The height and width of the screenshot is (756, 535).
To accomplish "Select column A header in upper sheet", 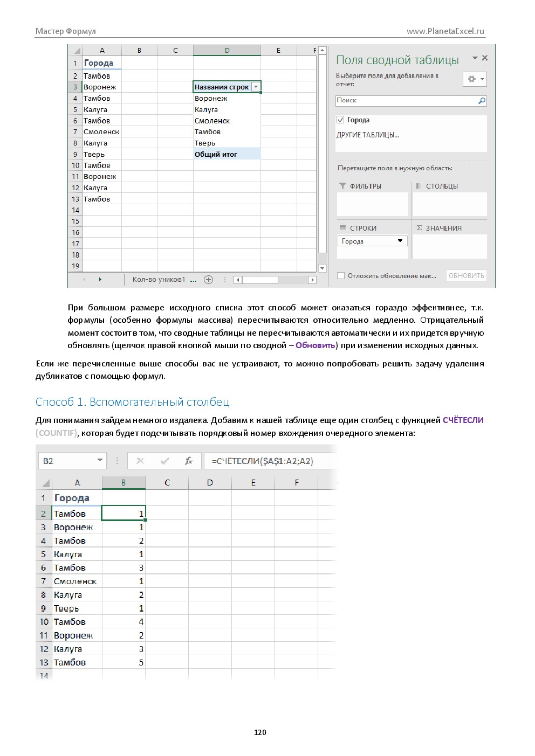I will [x=102, y=51].
